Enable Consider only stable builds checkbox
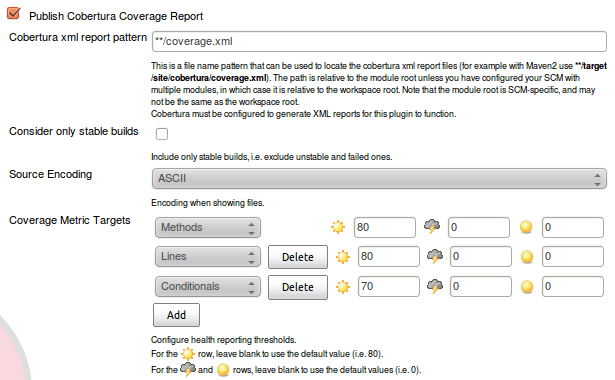This screenshot has width=615, height=380. tap(162, 134)
